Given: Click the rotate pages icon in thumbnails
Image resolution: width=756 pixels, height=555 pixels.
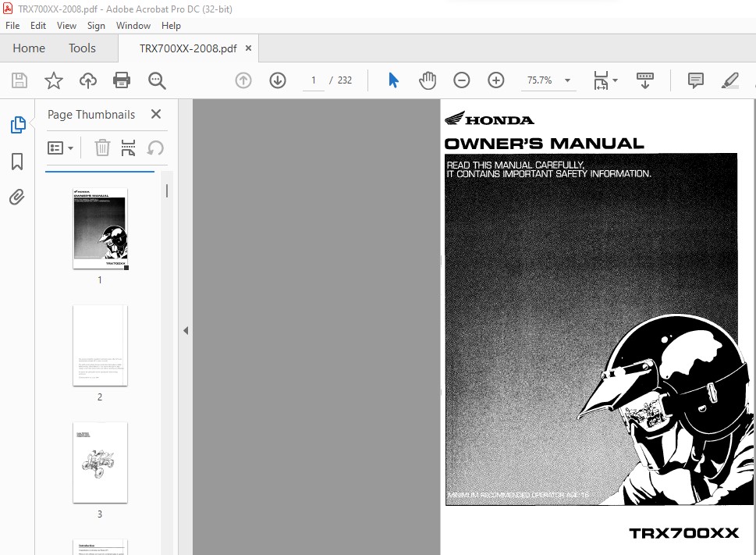Looking at the screenshot, I should pyautogui.click(x=155, y=148).
